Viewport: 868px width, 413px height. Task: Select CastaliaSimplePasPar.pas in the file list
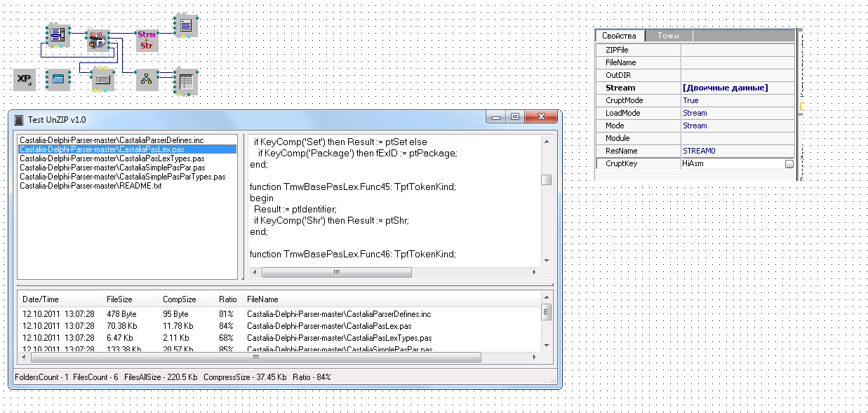point(112,168)
